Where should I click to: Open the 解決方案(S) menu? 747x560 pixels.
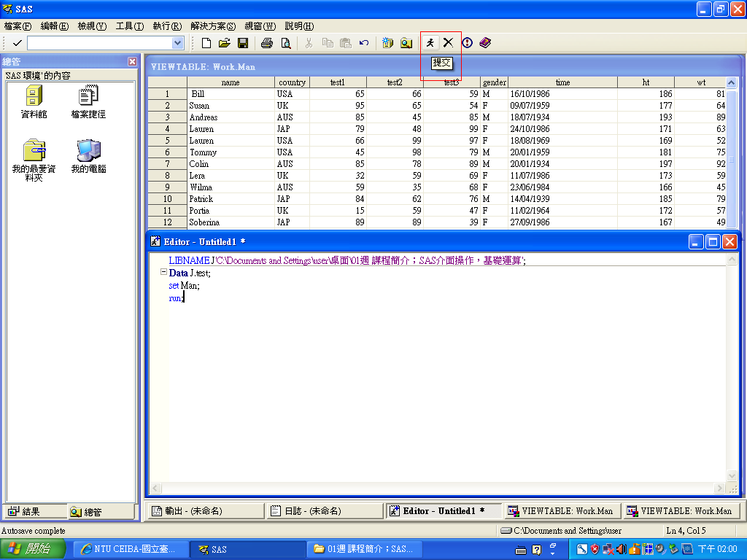(213, 26)
